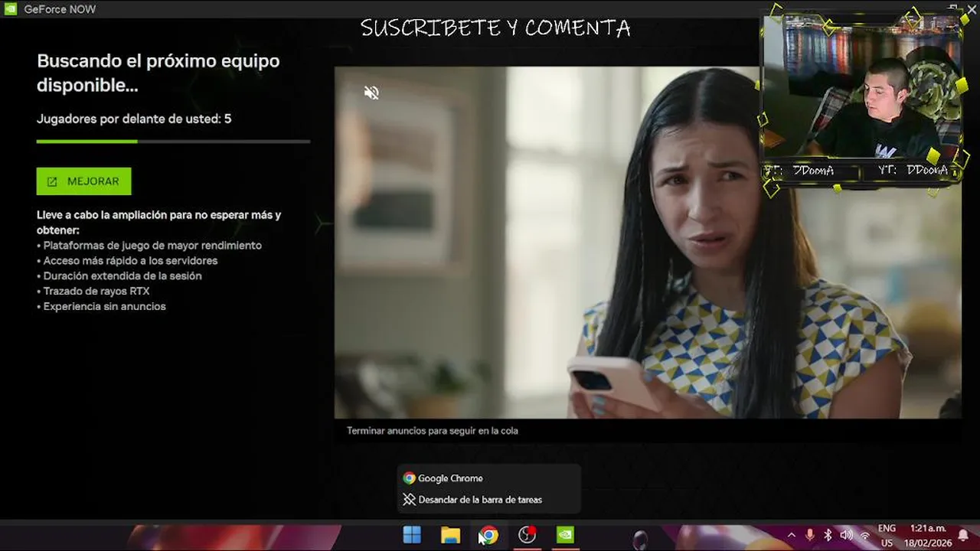Click the GeForce NOW logo in title bar
Image resolution: width=980 pixels, height=551 pixels.
(10, 9)
